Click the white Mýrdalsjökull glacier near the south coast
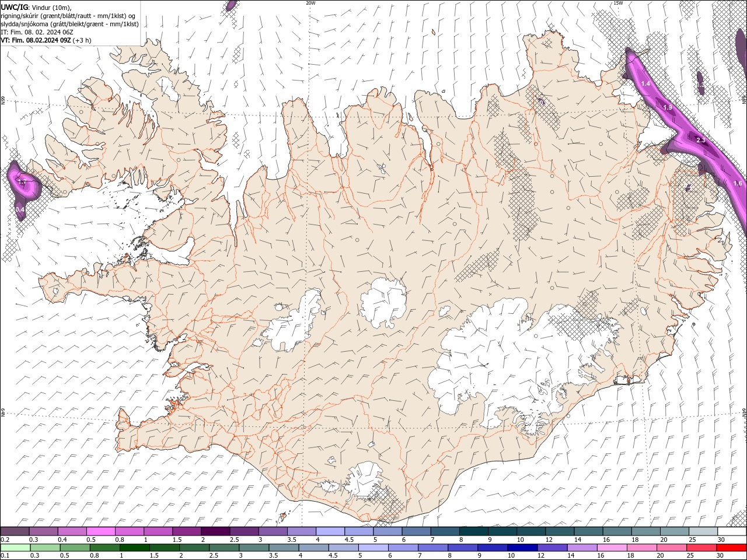 click(365, 481)
